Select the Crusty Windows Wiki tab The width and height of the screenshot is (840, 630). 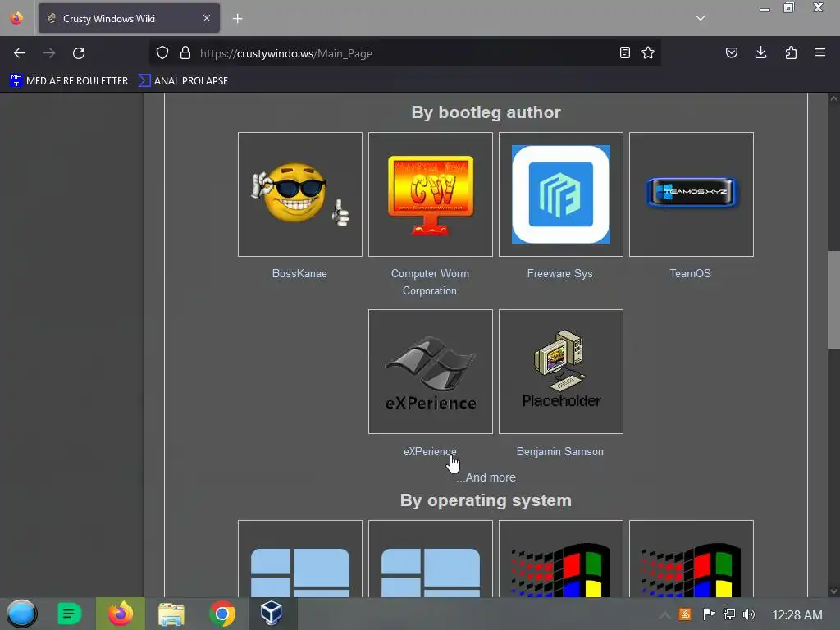129,18
